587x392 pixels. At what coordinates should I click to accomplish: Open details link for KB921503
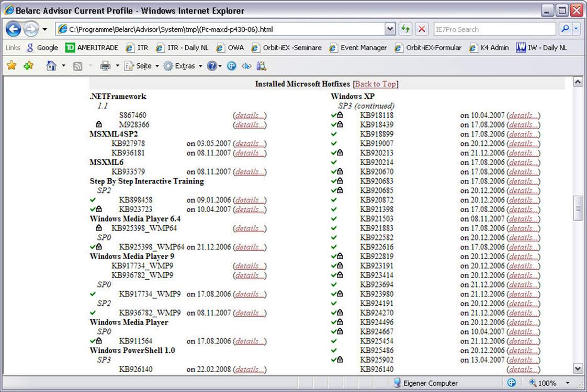pyautogui.click(x=523, y=219)
